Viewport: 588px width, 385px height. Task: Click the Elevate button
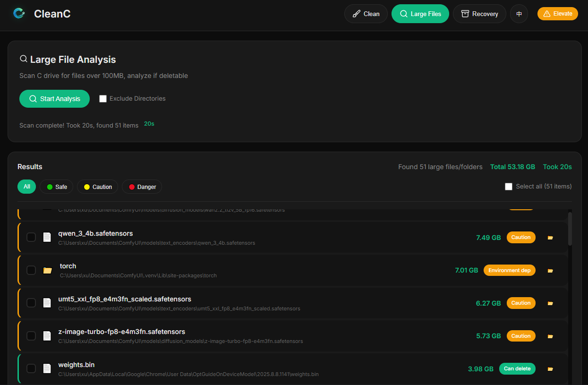tap(557, 14)
